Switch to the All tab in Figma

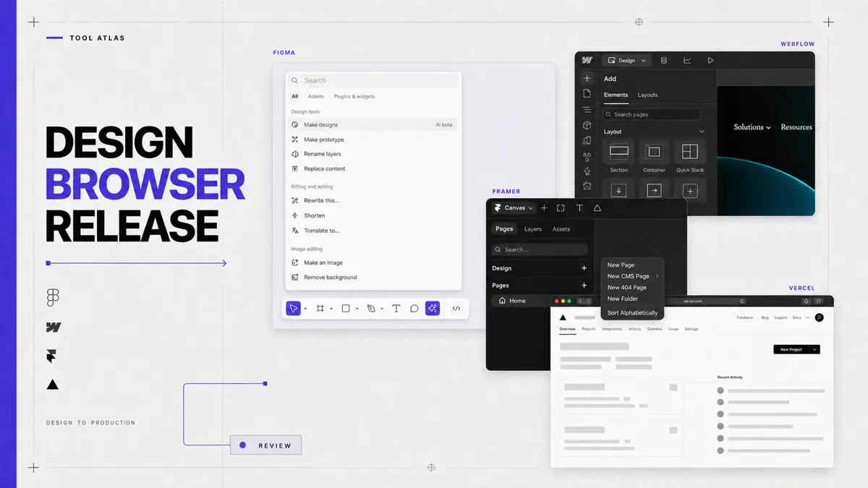coord(295,96)
